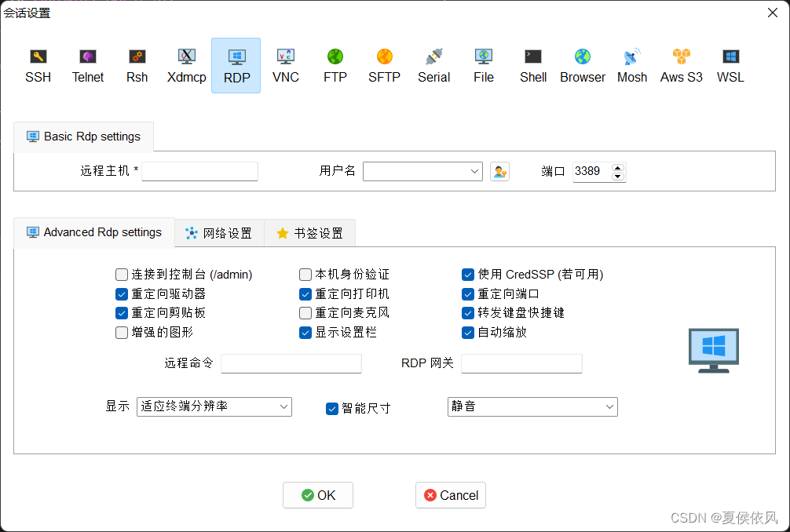Toggle the 智能尺寸 checkbox
790x532 pixels.
click(x=332, y=409)
